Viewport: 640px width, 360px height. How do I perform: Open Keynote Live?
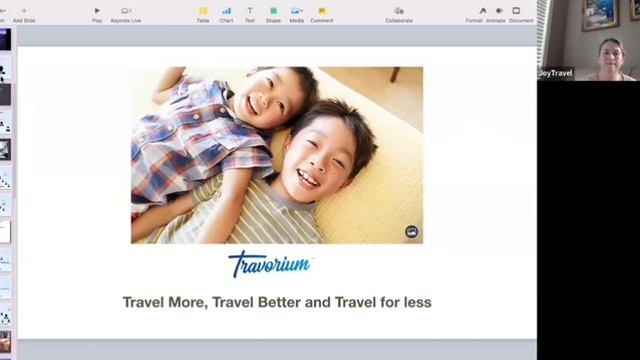click(126, 15)
